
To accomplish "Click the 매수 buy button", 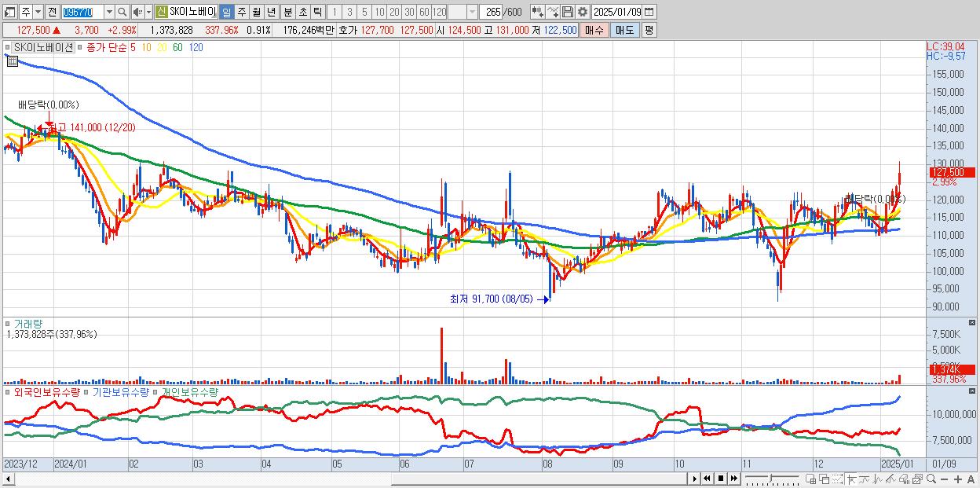I will (595, 30).
